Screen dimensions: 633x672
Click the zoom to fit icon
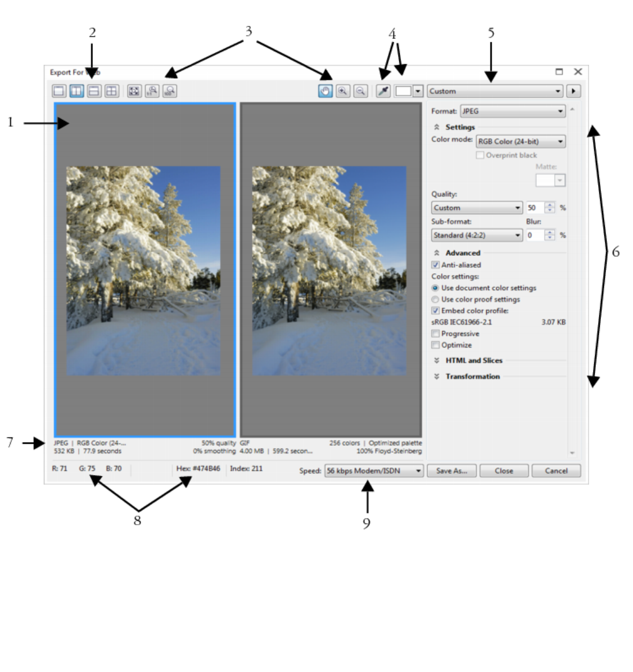coord(134,91)
